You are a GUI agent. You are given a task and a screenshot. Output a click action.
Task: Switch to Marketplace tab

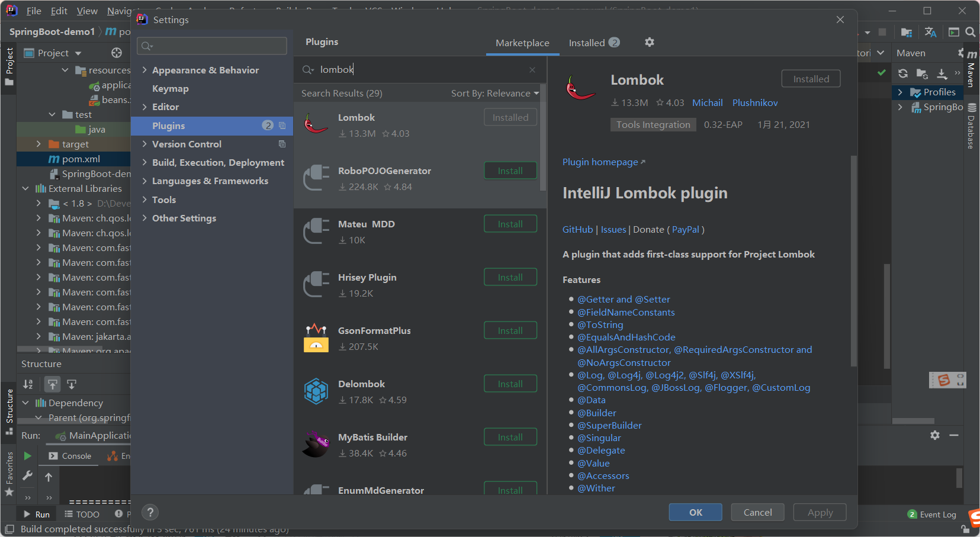point(522,43)
